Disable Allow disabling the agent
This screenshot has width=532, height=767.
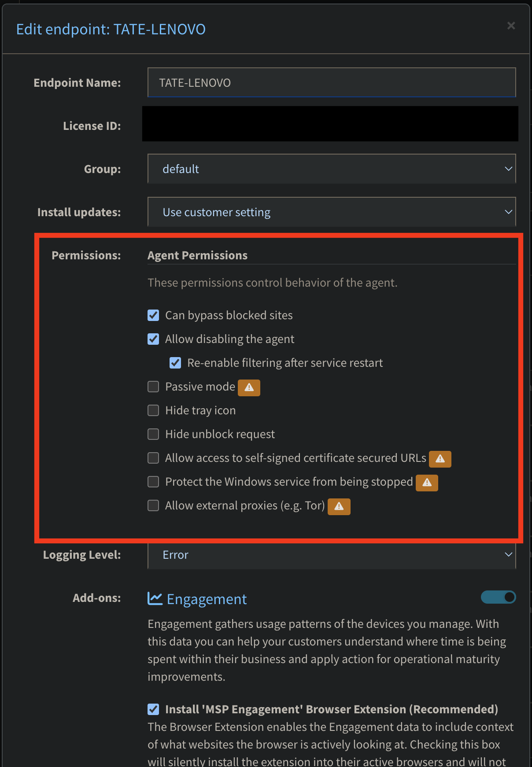tap(153, 339)
